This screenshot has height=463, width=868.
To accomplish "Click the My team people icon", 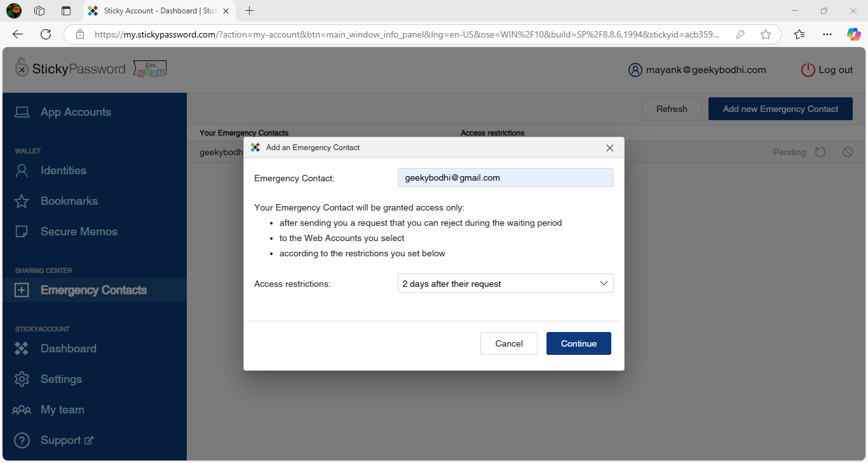I will pos(22,410).
